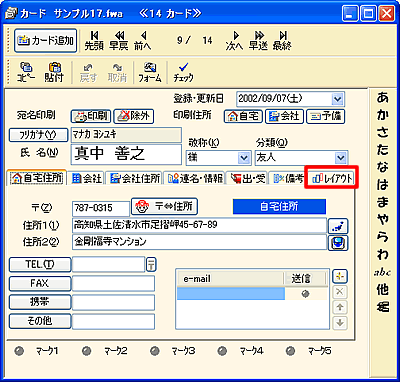Click 早戻 fast rewind icon

click(x=119, y=41)
